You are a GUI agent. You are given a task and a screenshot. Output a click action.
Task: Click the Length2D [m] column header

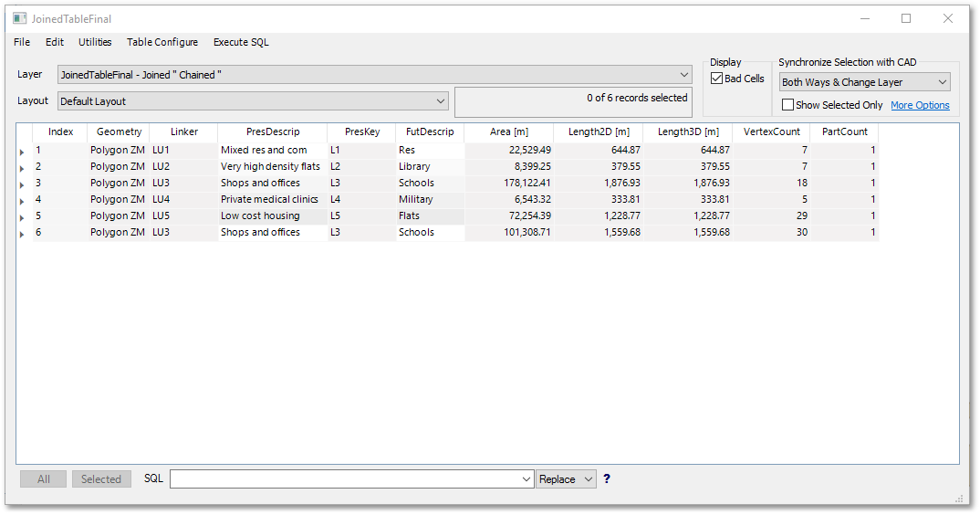click(x=599, y=132)
